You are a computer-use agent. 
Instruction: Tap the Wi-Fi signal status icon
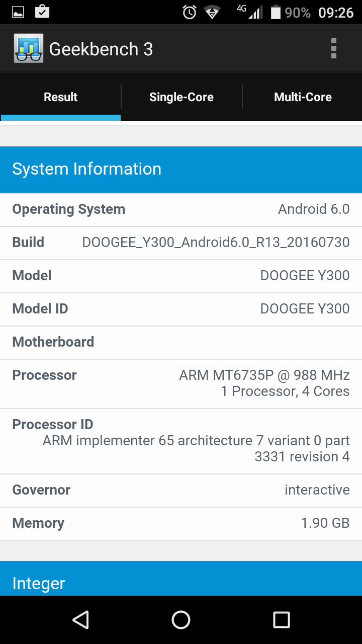[x=213, y=12]
